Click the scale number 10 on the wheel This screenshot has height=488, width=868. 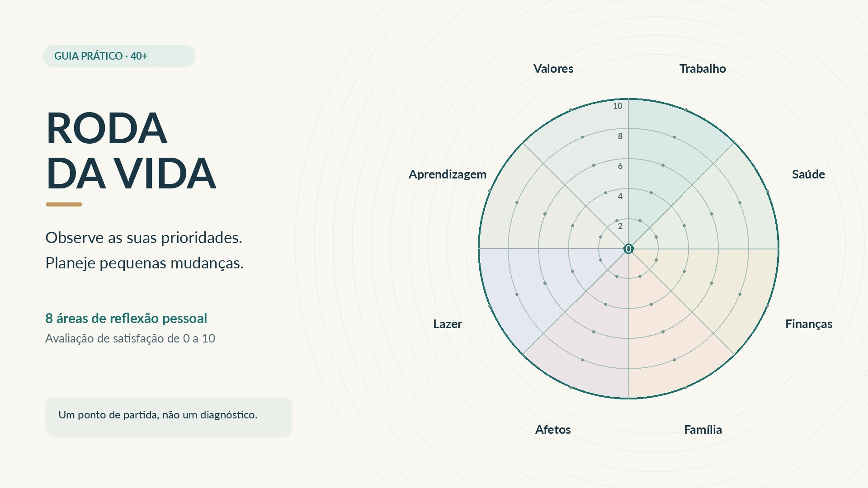click(618, 106)
